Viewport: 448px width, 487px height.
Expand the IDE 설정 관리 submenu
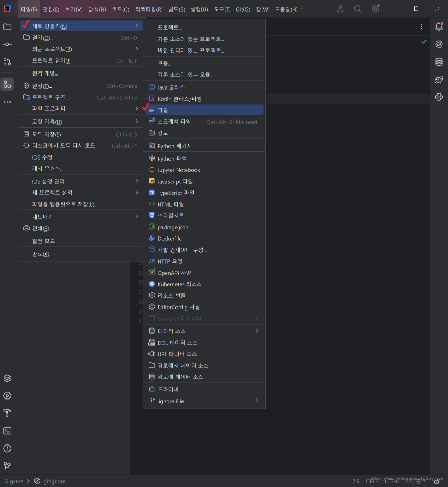click(81, 181)
